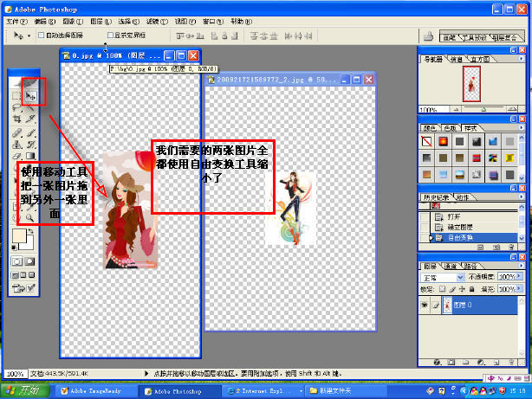Select the Zoom magnifier tool
Viewport: 532px width, 399px height.
pyautogui.click(x=30, y=217)
